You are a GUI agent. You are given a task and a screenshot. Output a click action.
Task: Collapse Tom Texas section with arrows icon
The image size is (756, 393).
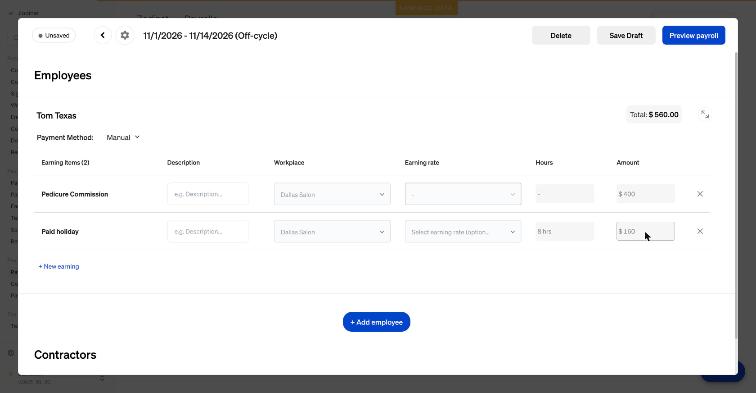705,114
